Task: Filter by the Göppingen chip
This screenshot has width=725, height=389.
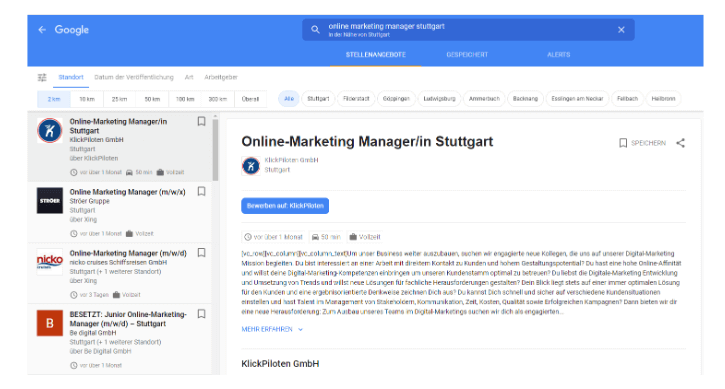Action: 396,99
